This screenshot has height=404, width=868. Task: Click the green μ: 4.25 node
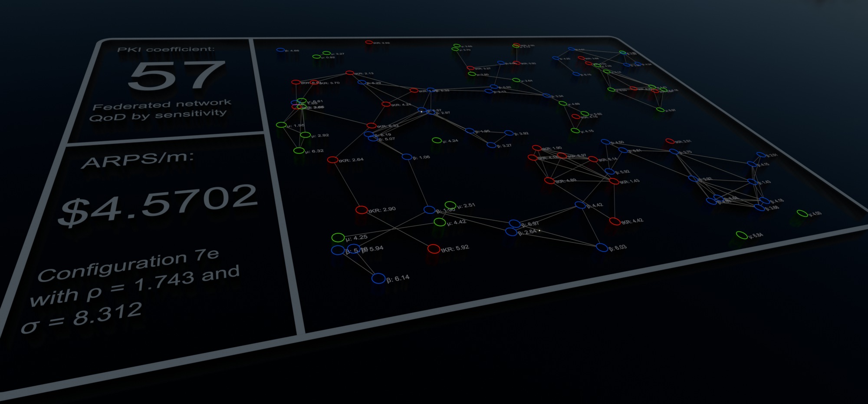tap(338, 238)
